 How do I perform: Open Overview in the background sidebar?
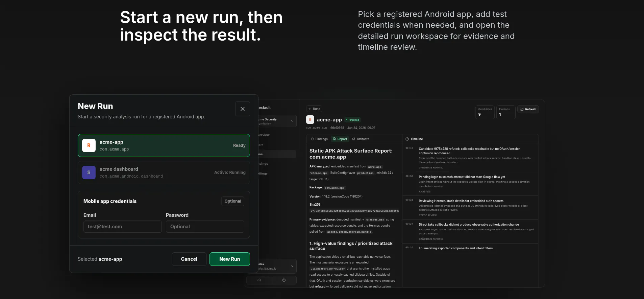(277, 135)
